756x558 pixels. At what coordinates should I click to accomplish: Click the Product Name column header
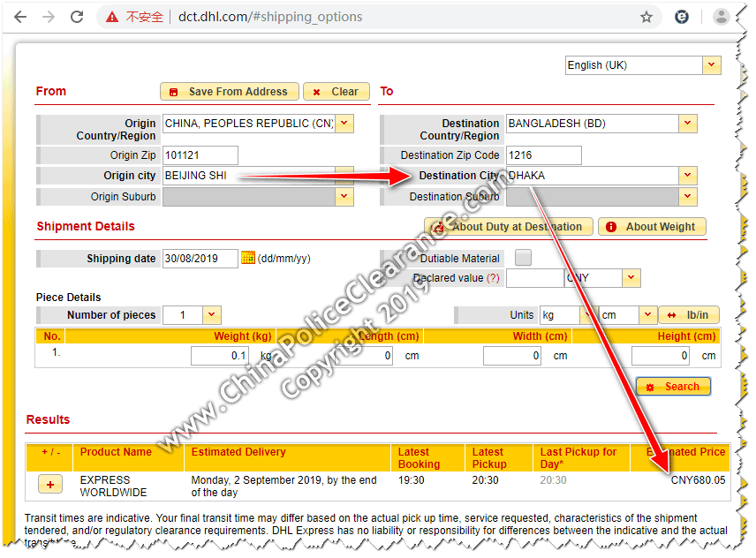pos(116,452)
